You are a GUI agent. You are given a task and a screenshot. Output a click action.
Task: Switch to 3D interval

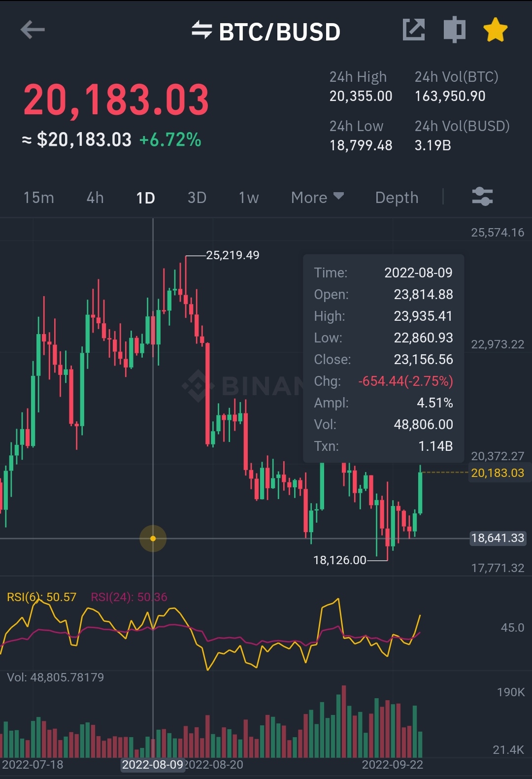[197, 198]
